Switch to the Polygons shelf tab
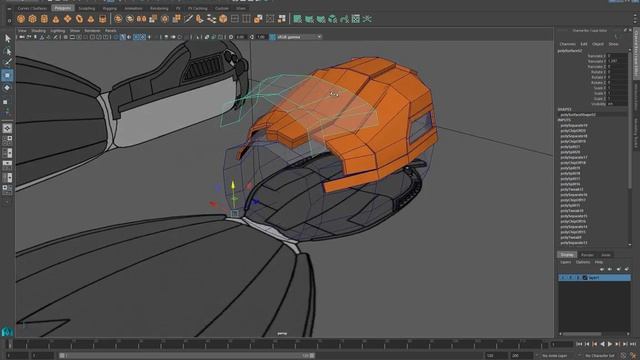 point(62,8)
